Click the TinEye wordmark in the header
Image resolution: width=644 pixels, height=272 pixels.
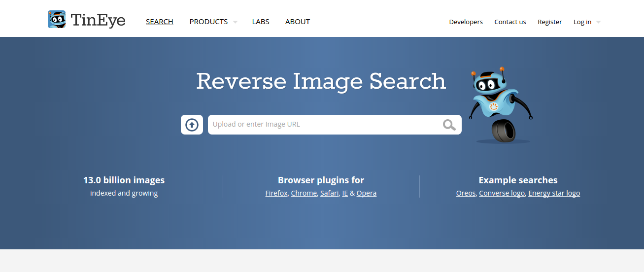click(x=98, y=20)
